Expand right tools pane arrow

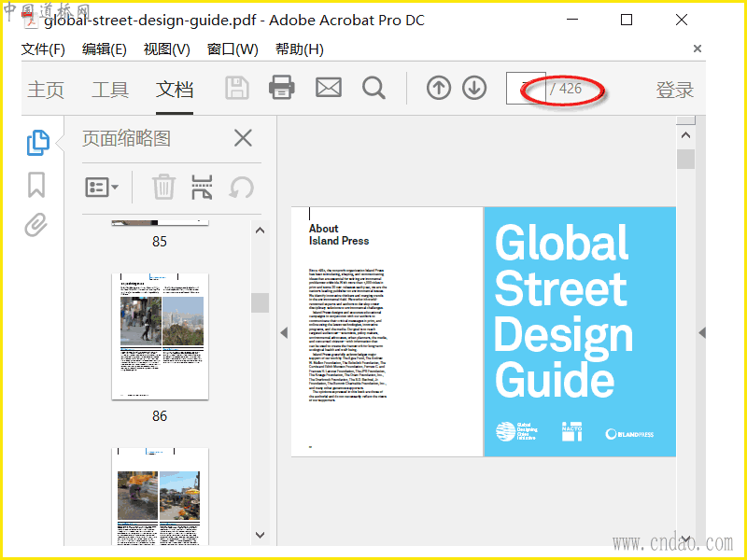pos(702,333)
